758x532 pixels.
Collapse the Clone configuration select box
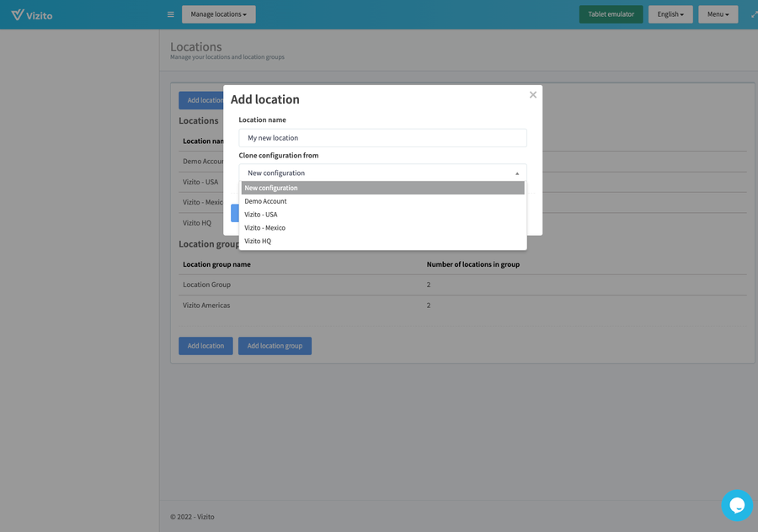tap(382, 173)
